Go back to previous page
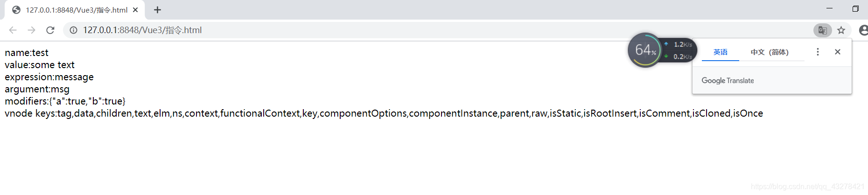The width and height of the screenshot is (868, 195). click(13, 30)
